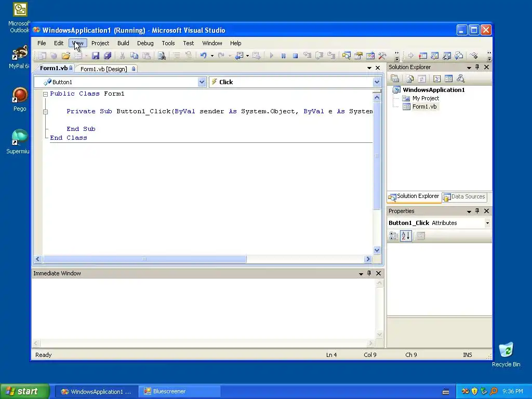Toggle Categorized view in Properties panel
Image resolution: width=532 pixels, height=399 pixels.
394,236
